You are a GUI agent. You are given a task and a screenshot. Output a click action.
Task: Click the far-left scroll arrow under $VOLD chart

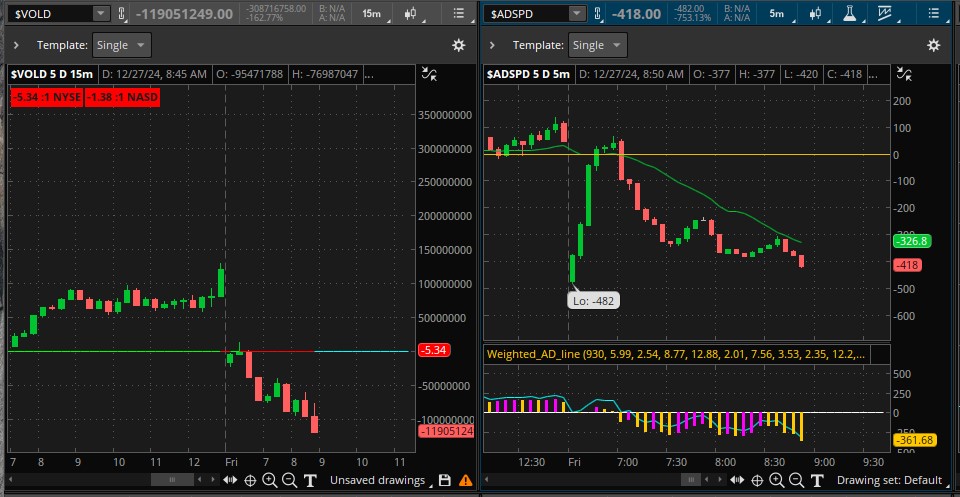(x=12, y=480)
